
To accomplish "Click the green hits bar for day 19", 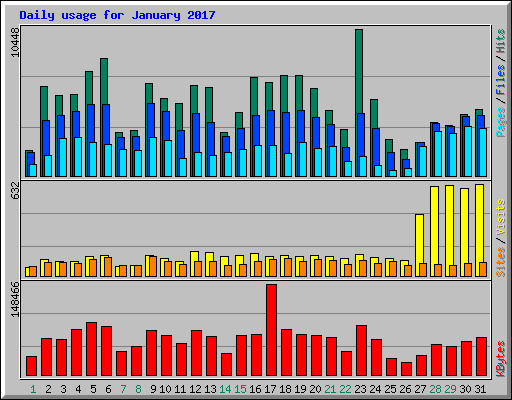I will coord(299,93).
